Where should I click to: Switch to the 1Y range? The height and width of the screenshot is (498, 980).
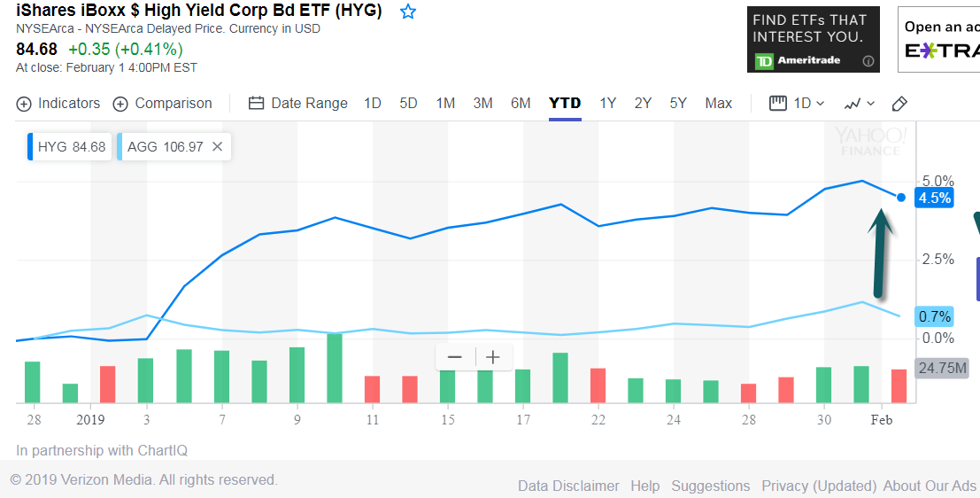point(608,103)
